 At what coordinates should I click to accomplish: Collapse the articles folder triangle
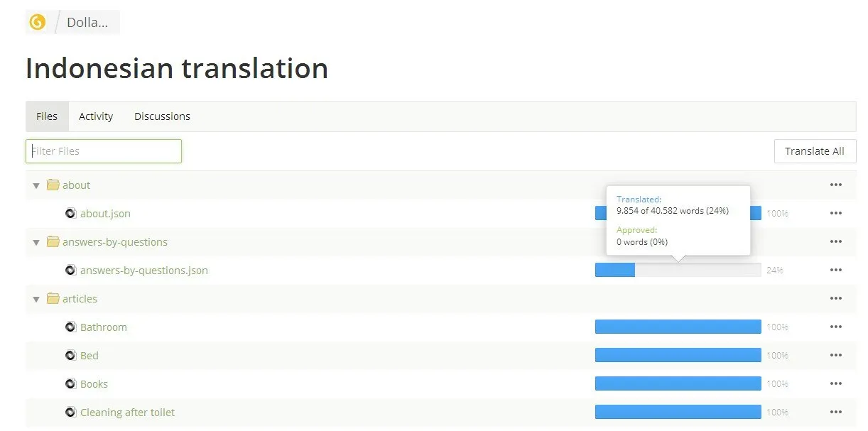click(x=36, y=300)
